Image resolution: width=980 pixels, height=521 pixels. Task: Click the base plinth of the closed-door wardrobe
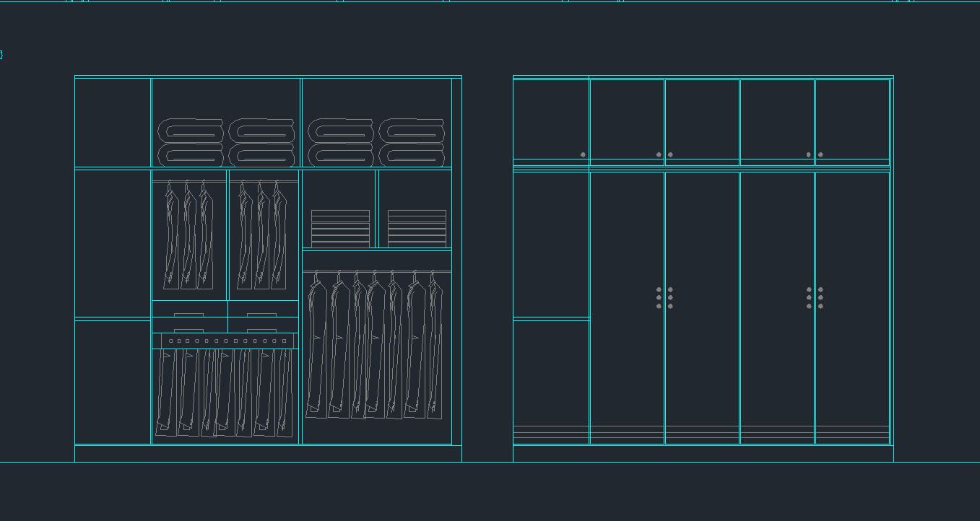coord(703,454)
